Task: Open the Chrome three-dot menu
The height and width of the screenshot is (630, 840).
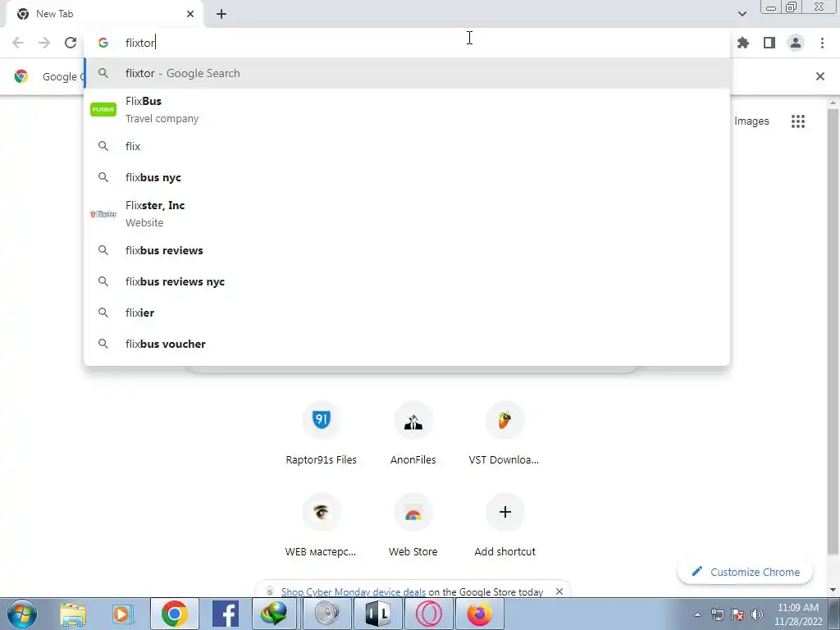Action: pyautogui.click(x=822, y=43)
